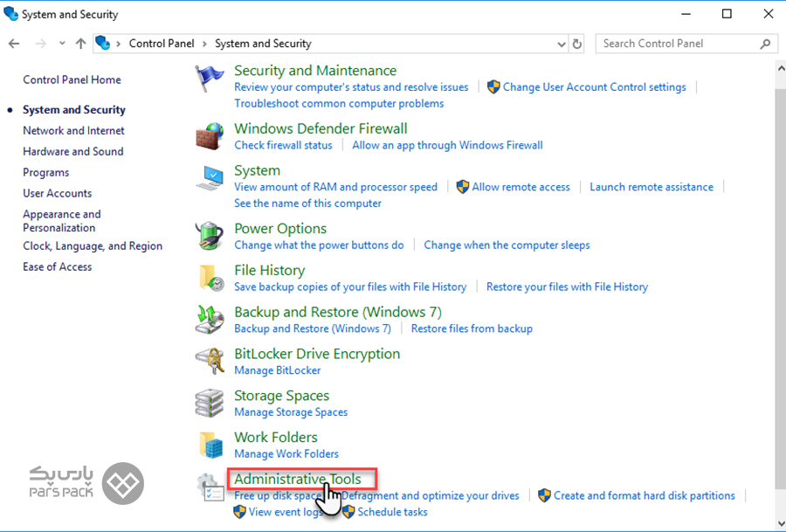Go back using the Back arrow
Viewport: 786px width, 532px height.
[14, 44]
